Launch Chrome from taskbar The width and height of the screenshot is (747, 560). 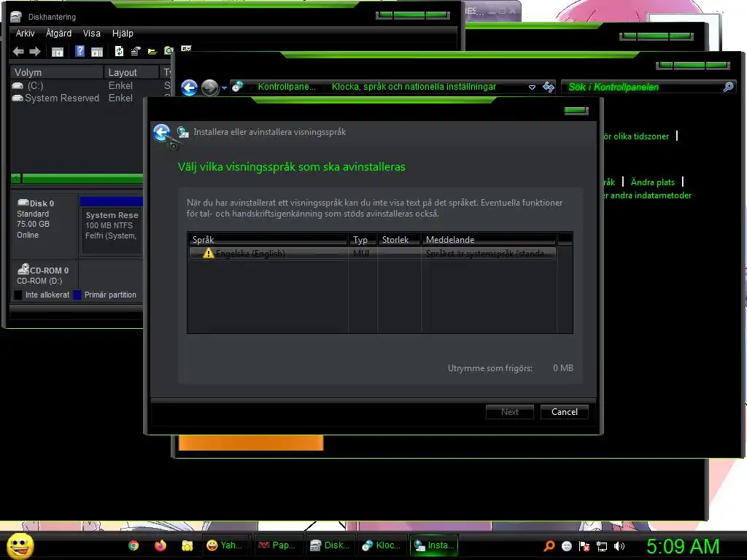click(133, 545)
